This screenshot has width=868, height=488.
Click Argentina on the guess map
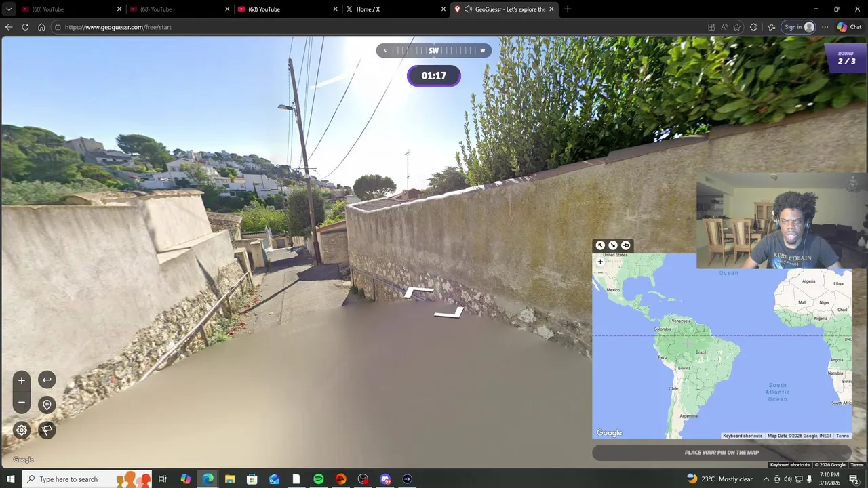tap(688, 415)
